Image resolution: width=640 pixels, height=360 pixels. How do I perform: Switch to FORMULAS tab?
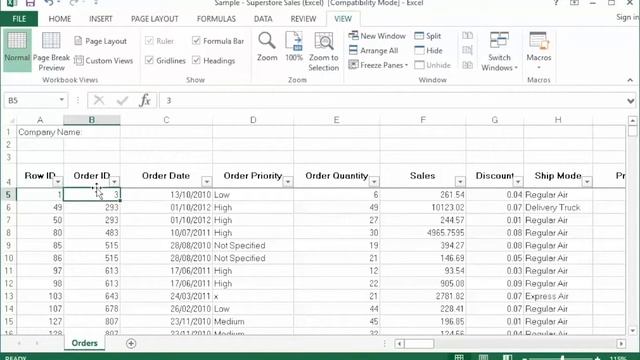point(216,19)
